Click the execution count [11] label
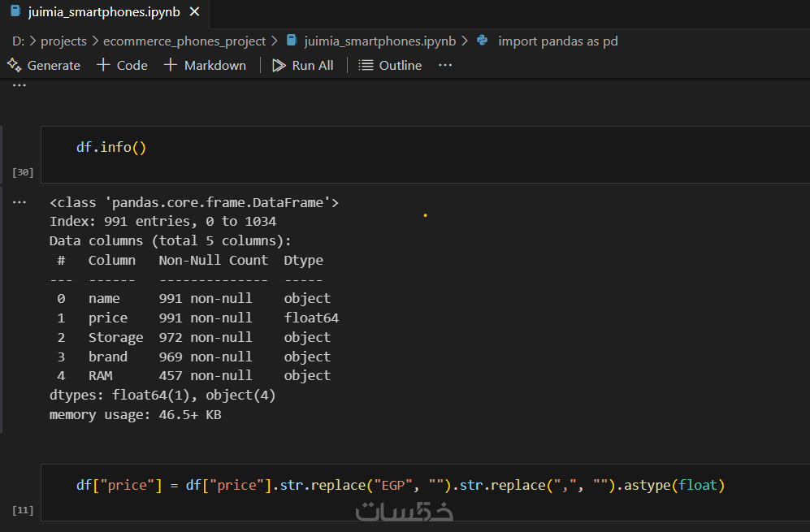 tap(23, 510)
